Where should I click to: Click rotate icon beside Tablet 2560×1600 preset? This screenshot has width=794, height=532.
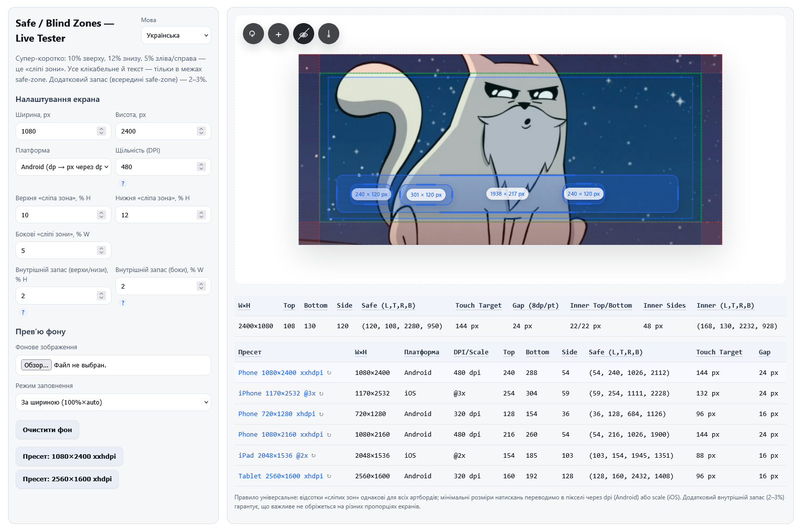pyautogui.click(x=329, y=476)
